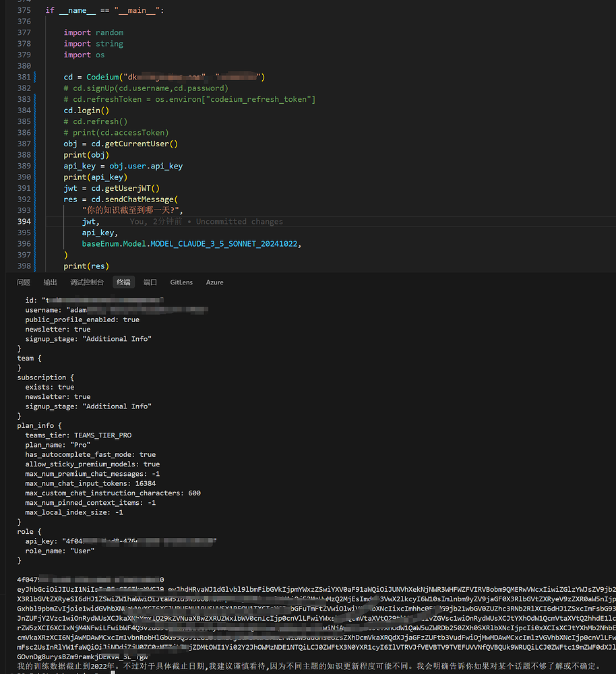The image size is (616, 674).
Task: Click line number 381 in the gutter
Action: (x=24, y=77)
